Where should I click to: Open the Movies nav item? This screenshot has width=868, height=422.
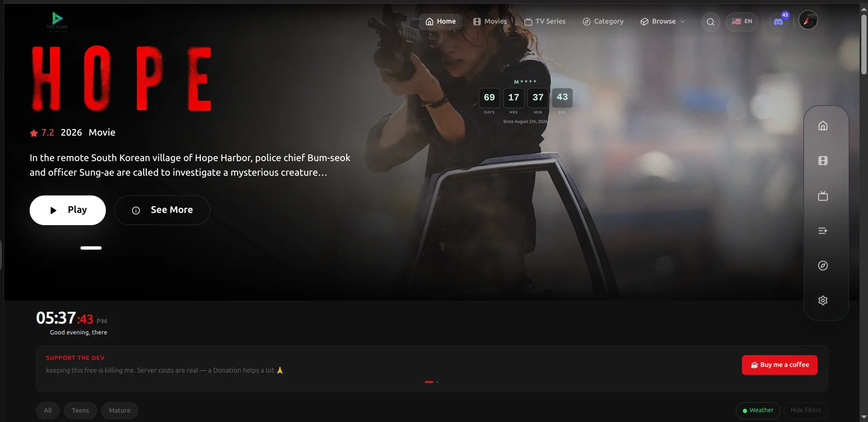[490, 22]
